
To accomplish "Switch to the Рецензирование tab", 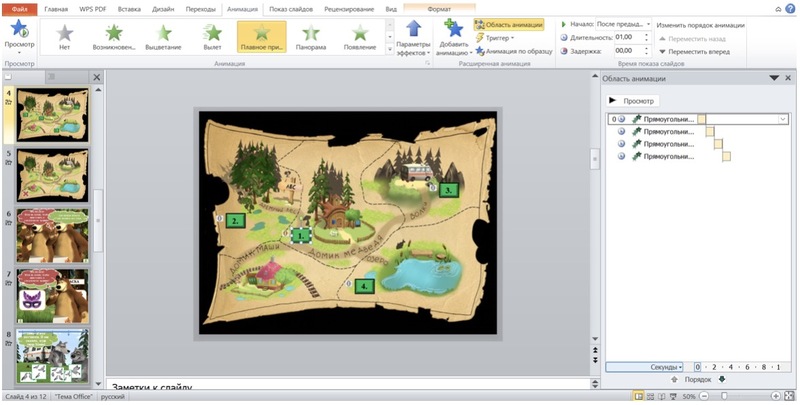I will (349, 9).
